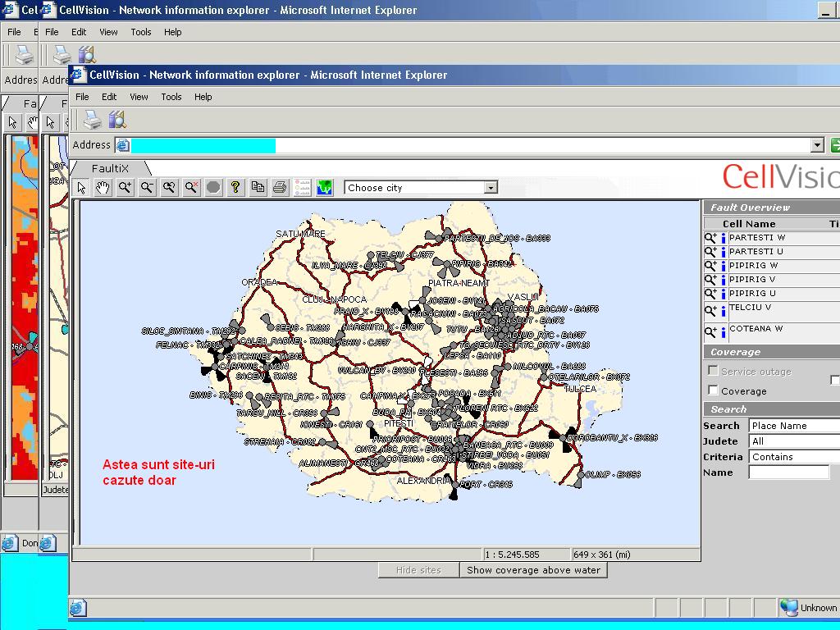Show info for COTEANA W

(724, 332)
